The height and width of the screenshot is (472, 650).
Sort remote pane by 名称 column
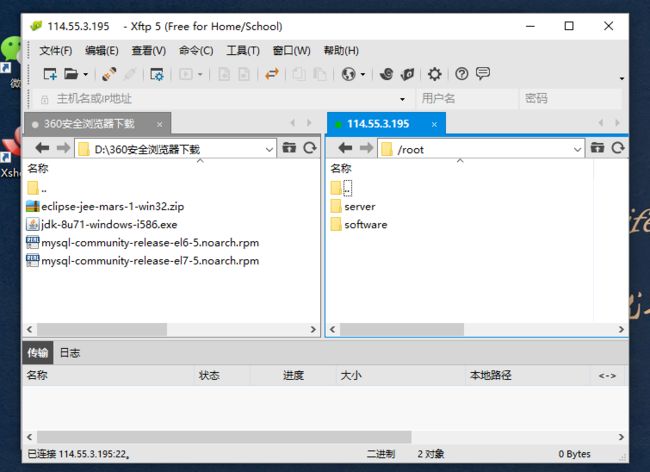pos(341,168)
